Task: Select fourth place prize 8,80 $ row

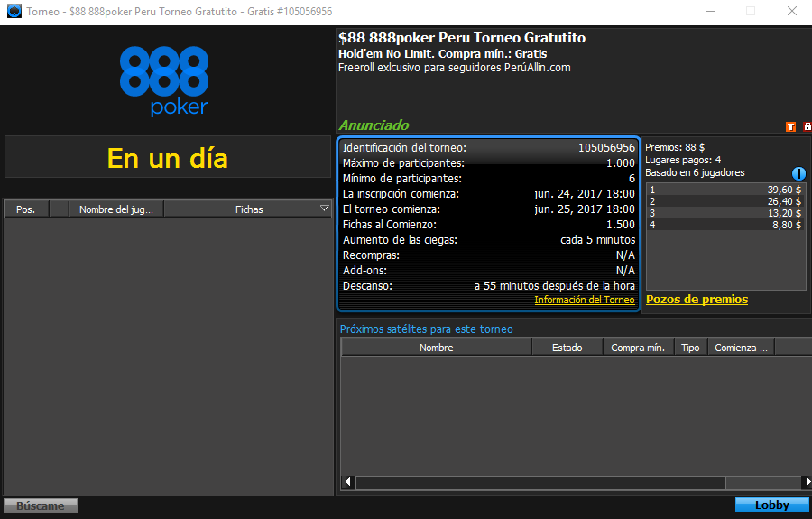Action: (x=725, y=225)
